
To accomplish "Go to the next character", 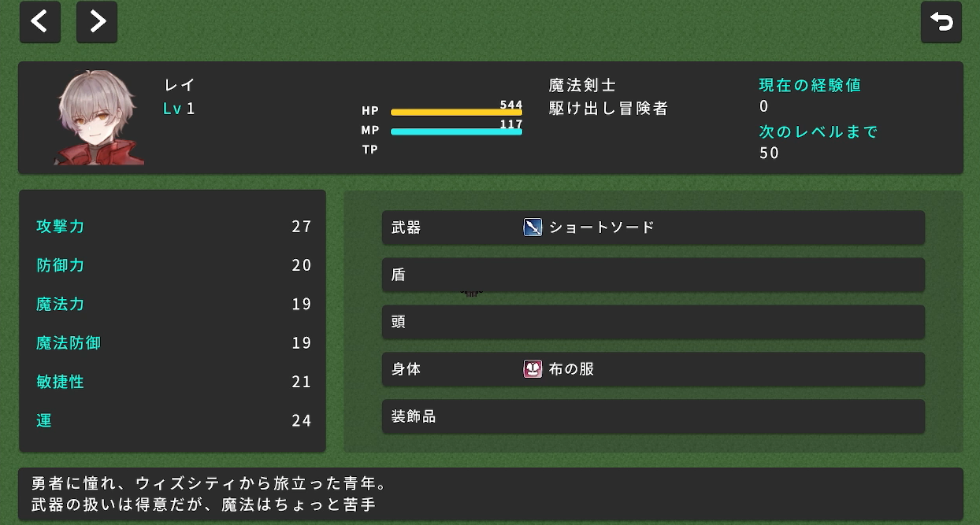I will click(x=97, y=22).
